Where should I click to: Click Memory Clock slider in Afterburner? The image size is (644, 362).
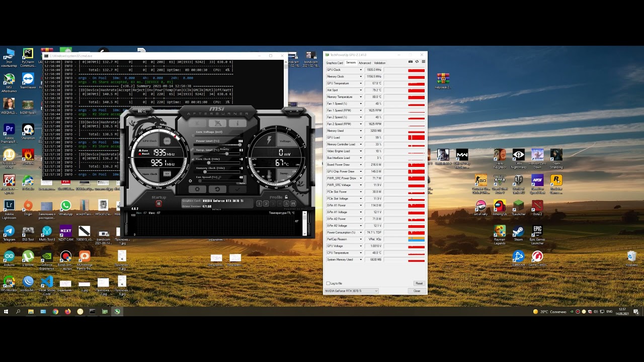(217, 172)
